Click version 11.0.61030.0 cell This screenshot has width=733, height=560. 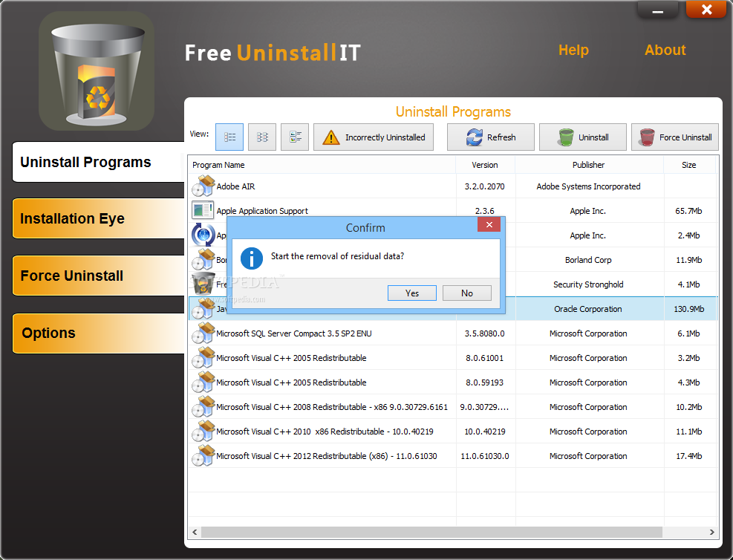pos(485,456)
